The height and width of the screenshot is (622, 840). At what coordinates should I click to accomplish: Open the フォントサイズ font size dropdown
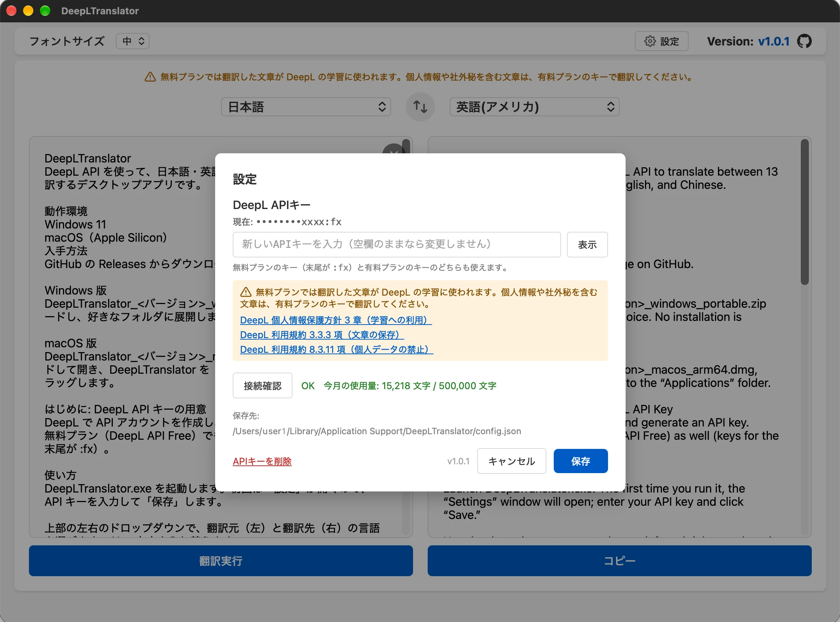coord(132,41)
